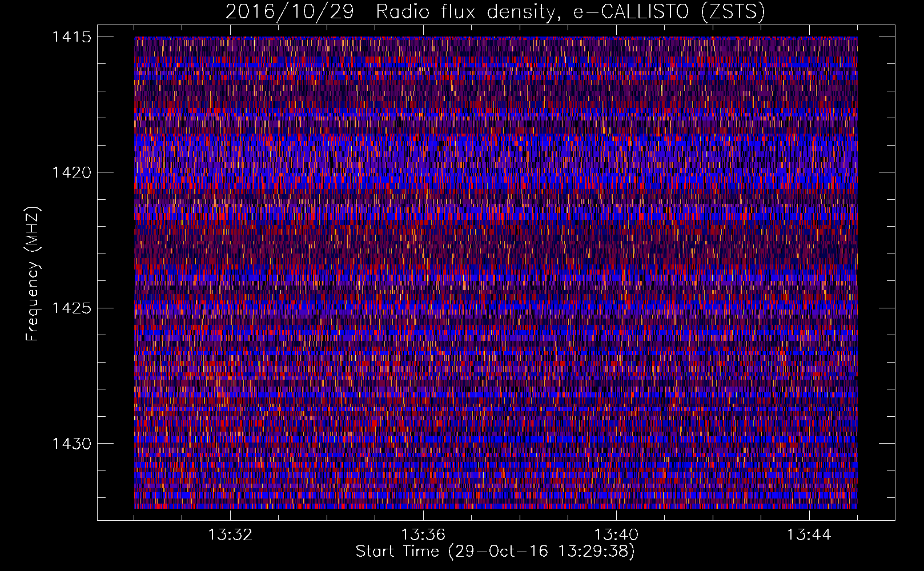Click the 1430 frequency tick label
The height and width of the screenshot is (571, 924).
72,444
